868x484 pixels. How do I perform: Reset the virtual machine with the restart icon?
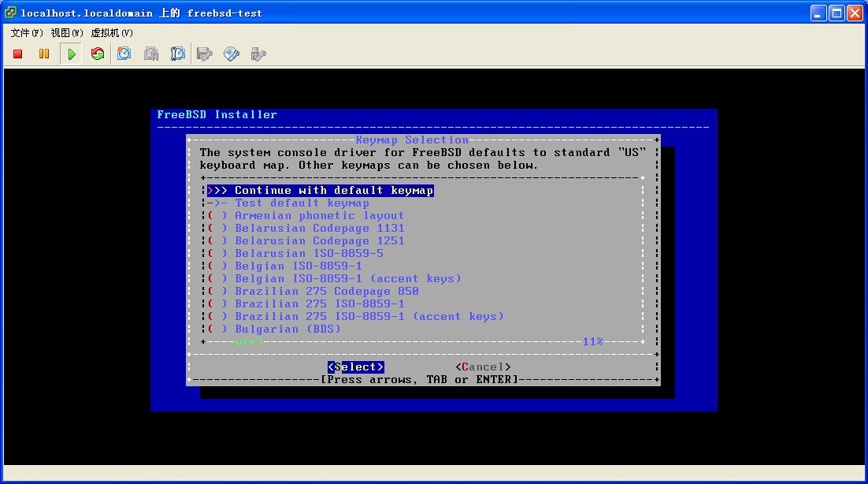point(98,54)
